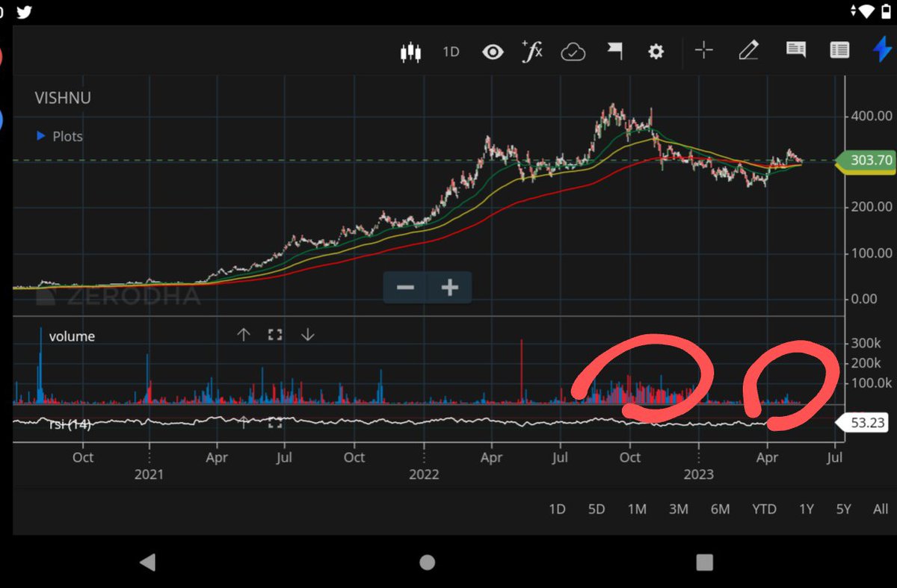The width and height of the screenshot is (897, 588).
Task: Open chart settings with the gear icon
Action: tap(656, 51)
